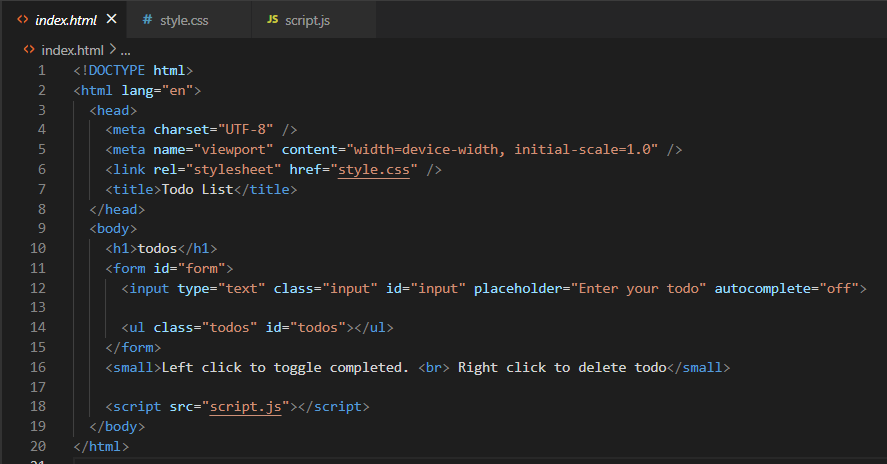Click the br tag on line 16
Image resolution: width=887 pixels, height=464 pixels.
point(434,368)
